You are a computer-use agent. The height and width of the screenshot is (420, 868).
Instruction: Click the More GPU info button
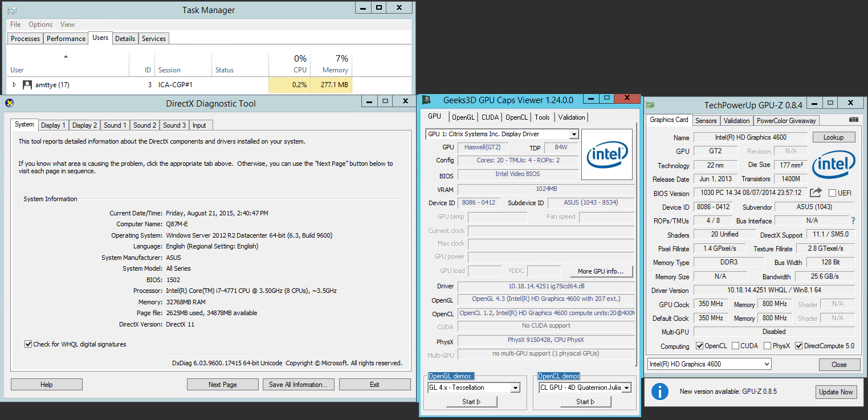pyautogui.click(x=601, y=271)
